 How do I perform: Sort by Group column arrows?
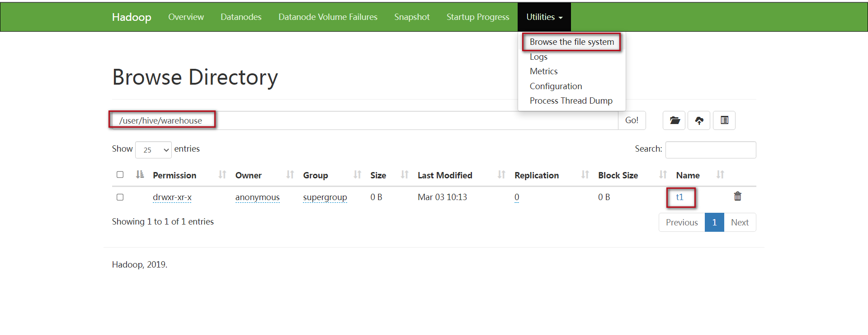coord(357,175)
